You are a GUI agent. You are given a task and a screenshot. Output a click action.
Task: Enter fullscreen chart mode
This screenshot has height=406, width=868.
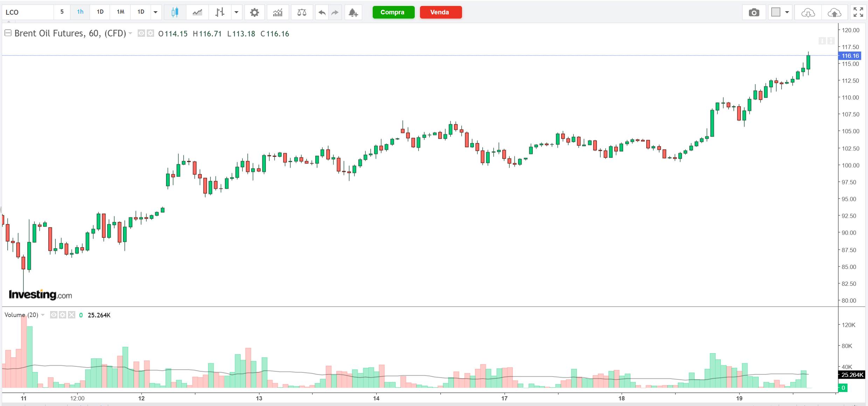(858, 12)
